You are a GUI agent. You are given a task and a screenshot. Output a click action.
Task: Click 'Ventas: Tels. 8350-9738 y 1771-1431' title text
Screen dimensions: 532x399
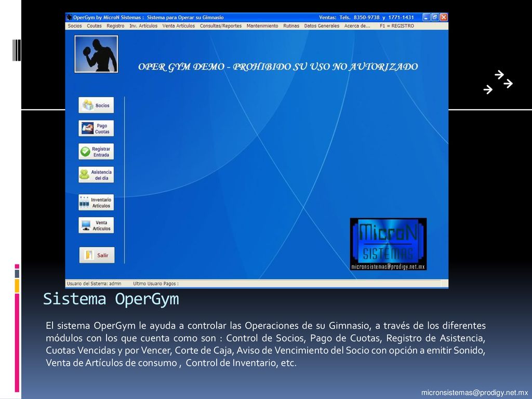pyautogui.click(x=366, y=17)
